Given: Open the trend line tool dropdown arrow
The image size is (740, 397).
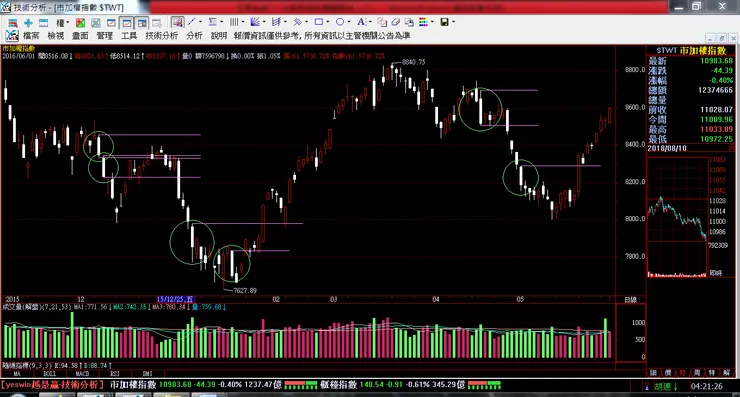Looking at the screenshot, I should [200, 22].
